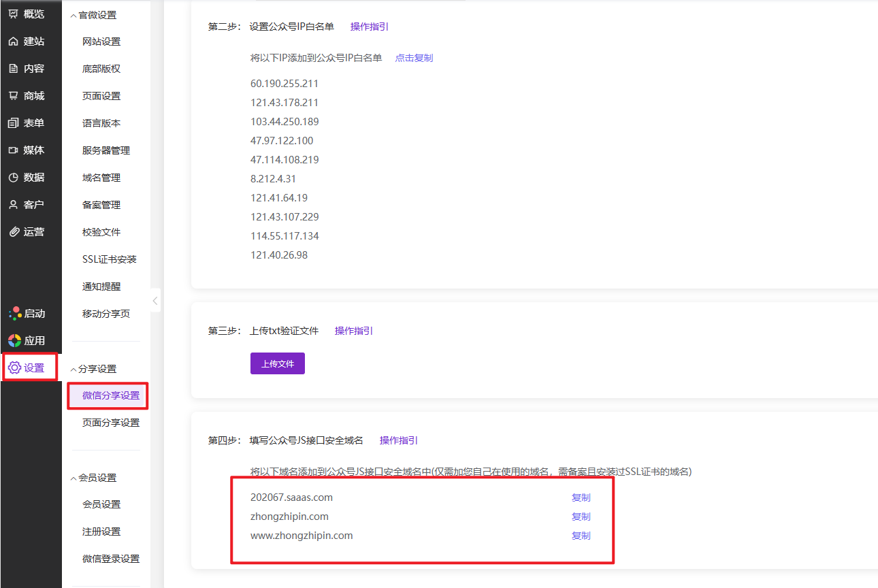Navigate to 服务器管理
The image size is (878, 588).
pyautogui.click(x=106, y=150)
